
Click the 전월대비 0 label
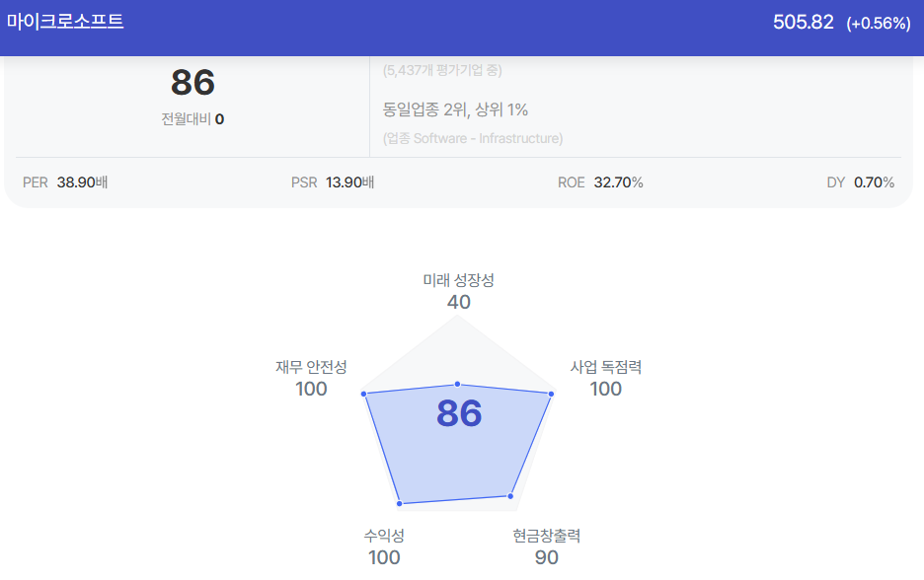coord(192,119)
